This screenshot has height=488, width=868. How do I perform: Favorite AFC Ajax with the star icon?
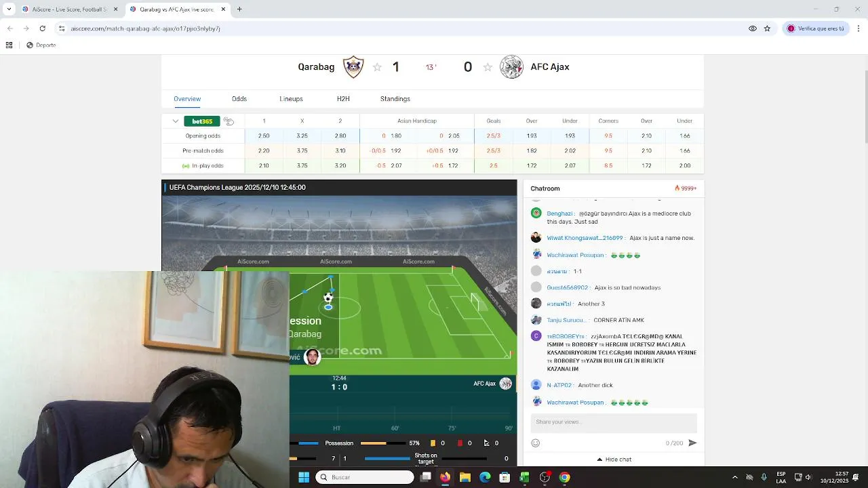point(488,67)
